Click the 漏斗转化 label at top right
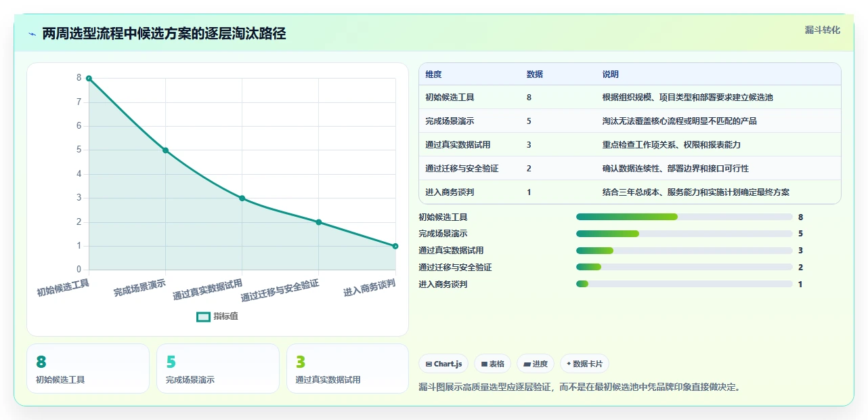 [823, 30]
